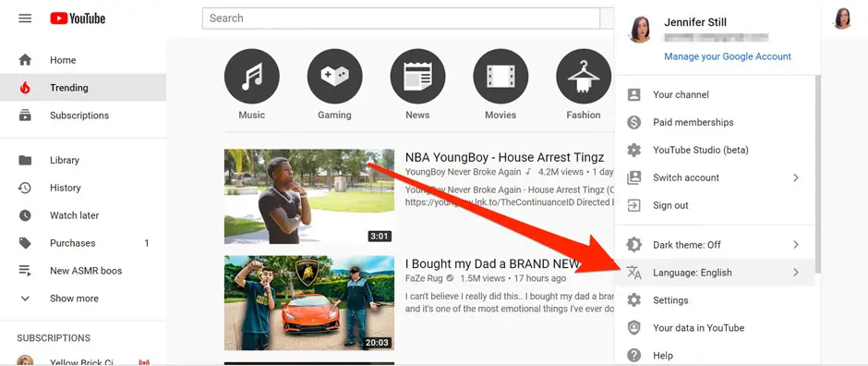Expand the Switch account submenu chevron
The height and width of the screenshot is (366, 868).
pos(796,177)
